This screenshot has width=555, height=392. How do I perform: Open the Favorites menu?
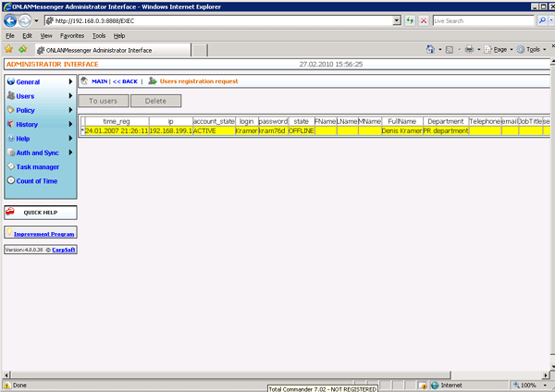(x=72, y=36)
